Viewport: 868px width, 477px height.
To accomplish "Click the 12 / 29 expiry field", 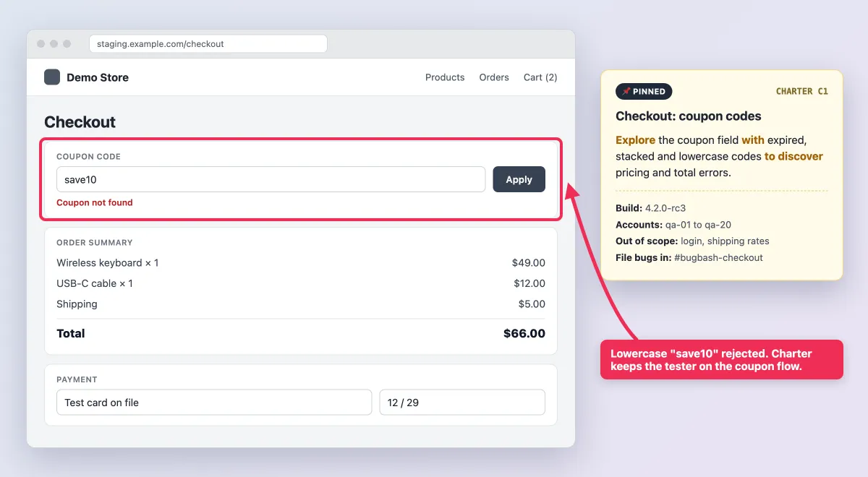I will tap(462, 403).
